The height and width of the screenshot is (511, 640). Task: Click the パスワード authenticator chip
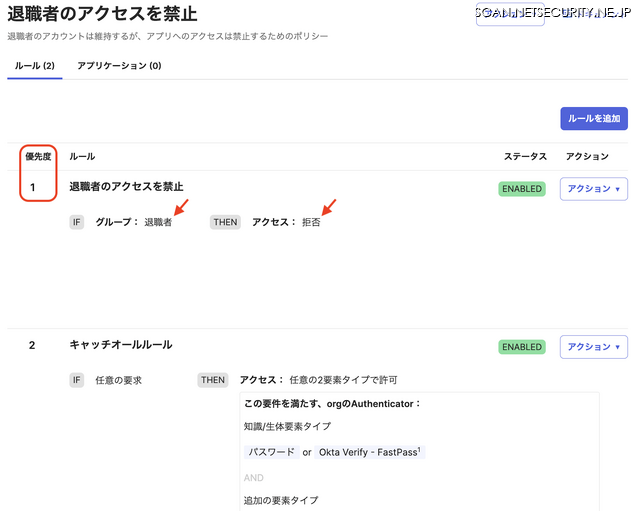click(x=271, y=452)
